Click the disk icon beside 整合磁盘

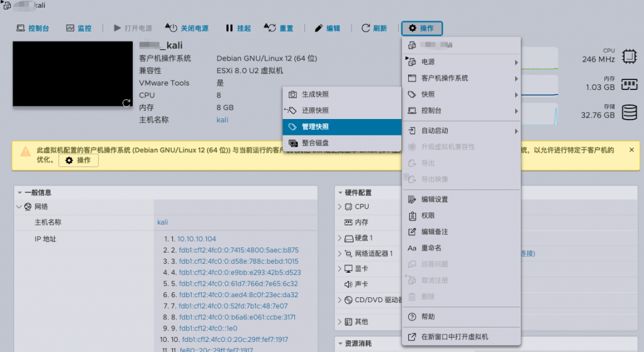click(293, 143)
